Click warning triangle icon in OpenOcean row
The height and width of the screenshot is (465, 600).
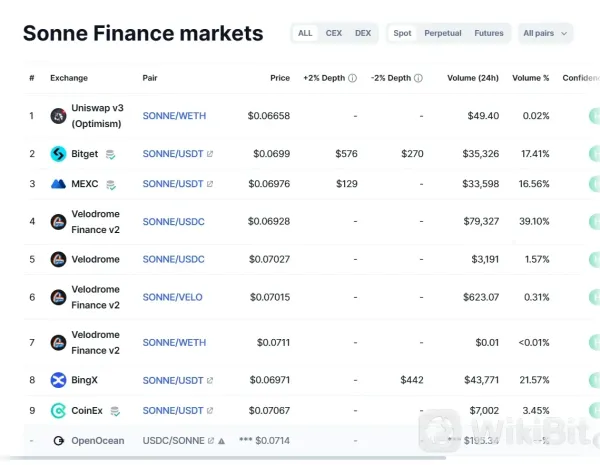click(x=221, y=441)
